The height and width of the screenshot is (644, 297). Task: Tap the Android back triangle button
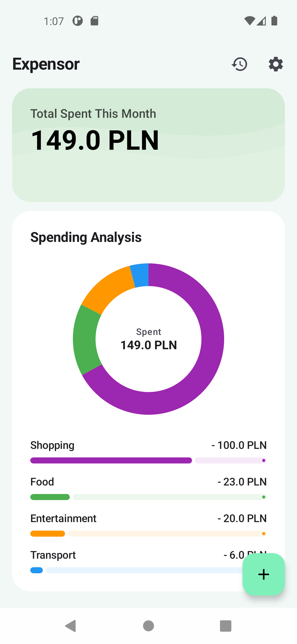71,626
